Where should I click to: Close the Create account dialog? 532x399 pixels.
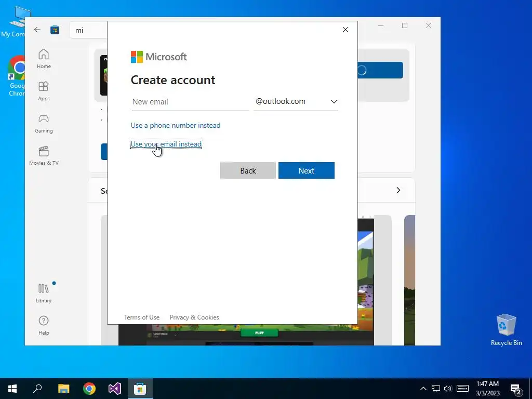tap(345, 30)
